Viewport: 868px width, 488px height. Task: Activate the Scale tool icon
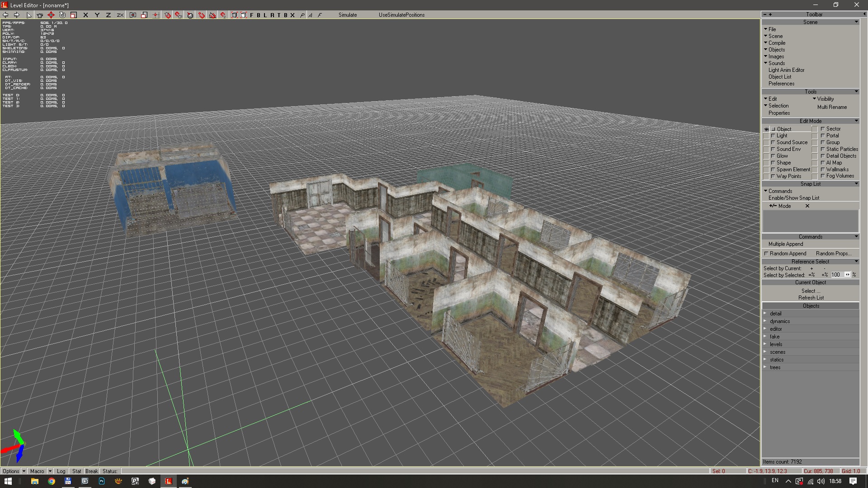[x=74, y=15]
